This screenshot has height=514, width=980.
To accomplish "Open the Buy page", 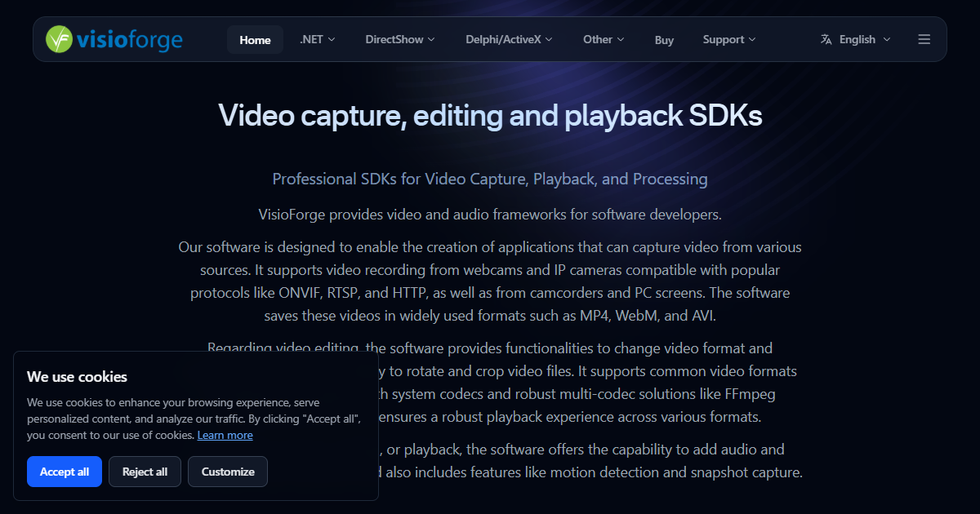I will point(664,39).
